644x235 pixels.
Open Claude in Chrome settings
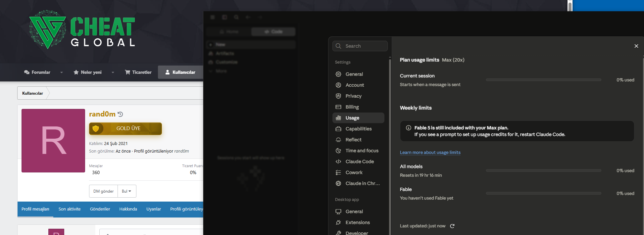click(358, 183)
